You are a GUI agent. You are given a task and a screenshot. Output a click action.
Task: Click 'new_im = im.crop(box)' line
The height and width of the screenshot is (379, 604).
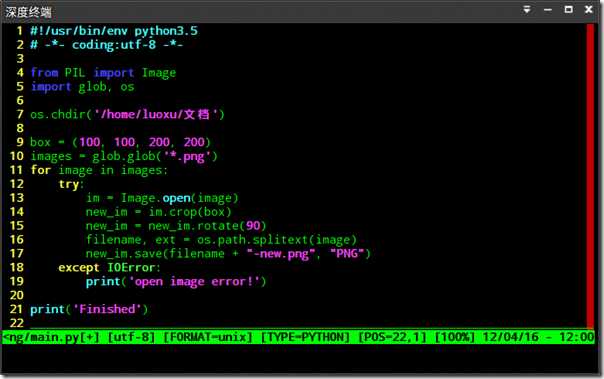(159, 212)
